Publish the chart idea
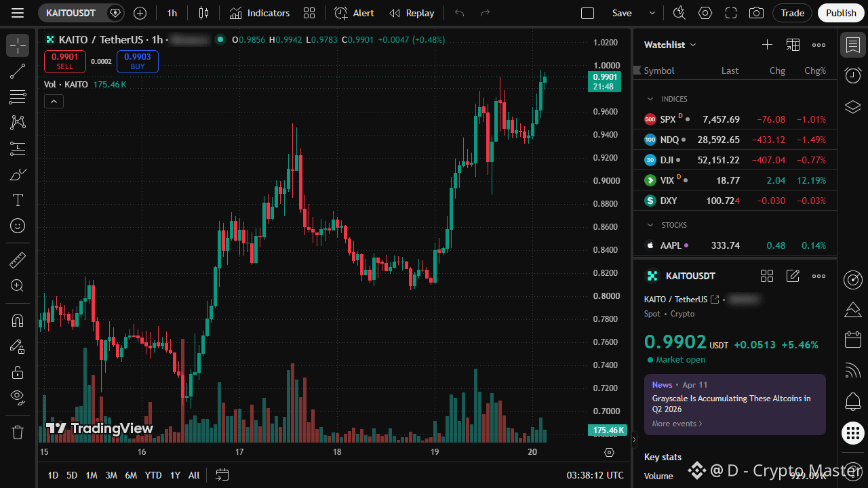868x488 pixels. pyautogui.click(x=842, y=13)
